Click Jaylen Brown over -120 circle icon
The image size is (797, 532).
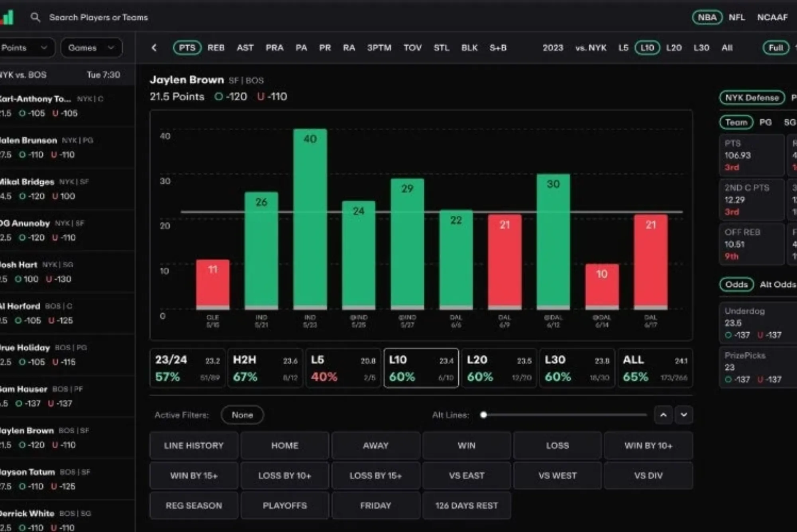[218, 96]
